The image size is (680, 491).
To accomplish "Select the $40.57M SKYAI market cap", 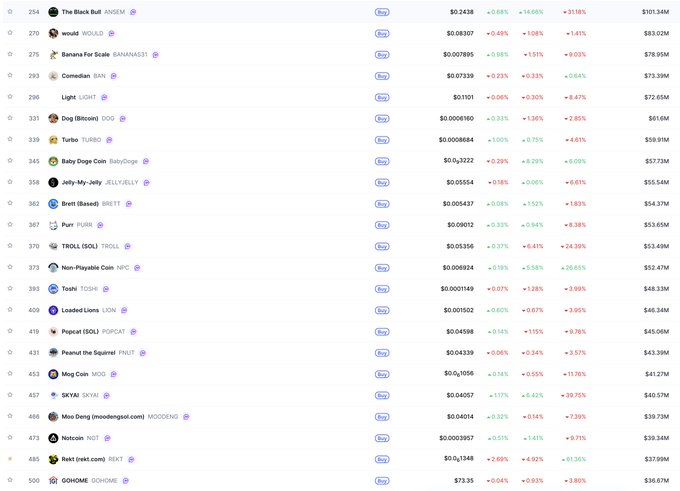I will [x=657, y=395].
